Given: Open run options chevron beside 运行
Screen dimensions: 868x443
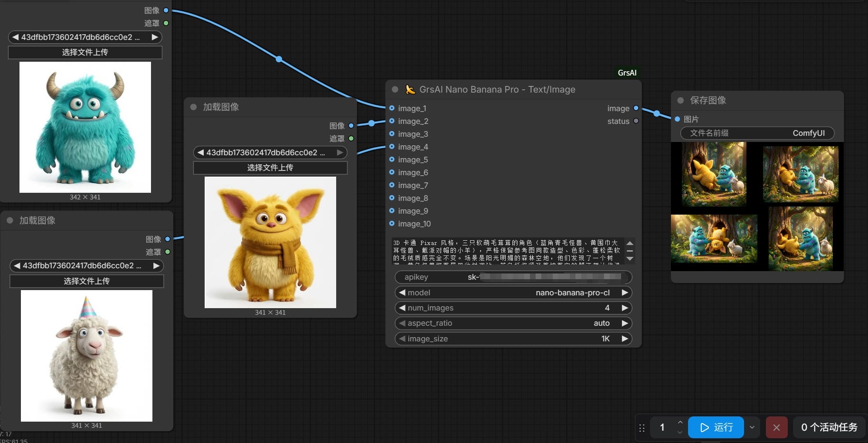Looking at the screenshot, I should (752, 427).
